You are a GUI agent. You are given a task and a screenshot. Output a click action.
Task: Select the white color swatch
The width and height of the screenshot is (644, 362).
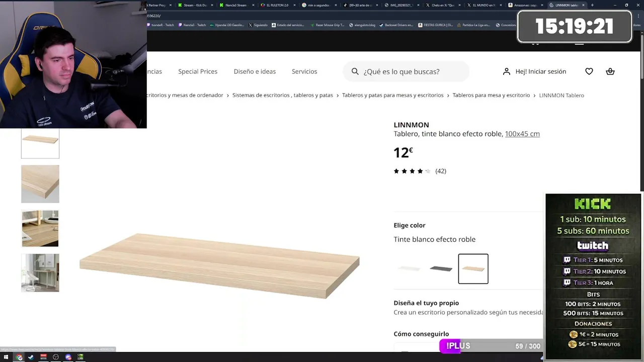409,268
